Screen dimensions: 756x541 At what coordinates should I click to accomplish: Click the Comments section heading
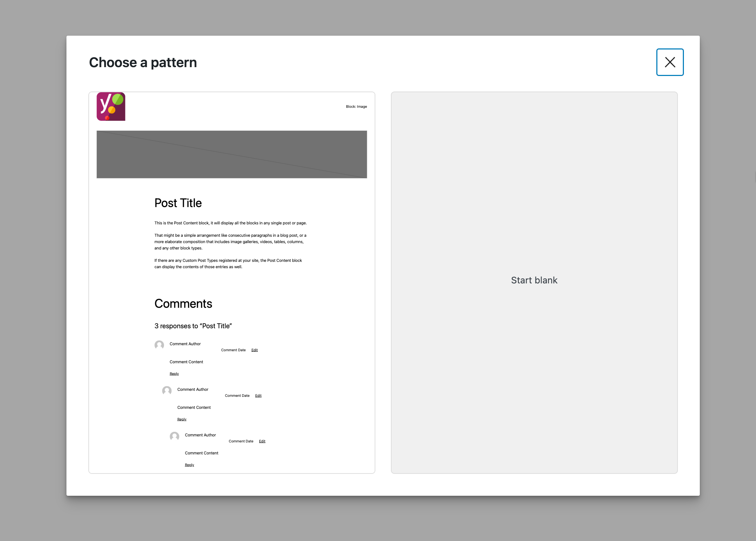tap(183, 304)
